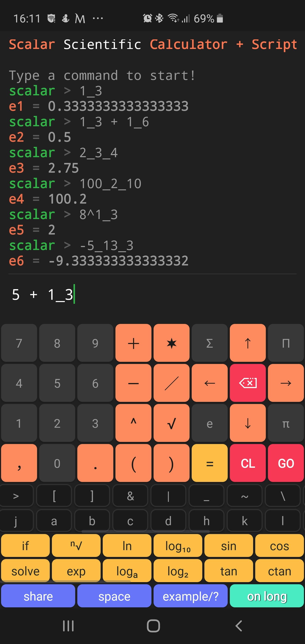The height and width of the screenshot is (644, 305).
Task: Tap the sigma summation key
Action: click(209, 343)
